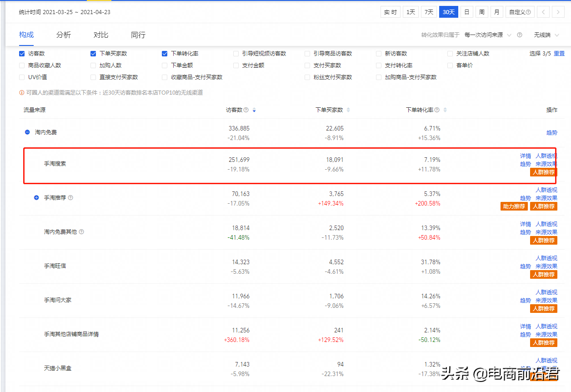Click 人群推荐 button in 手淘旺信 row

(x=544, y=275)
